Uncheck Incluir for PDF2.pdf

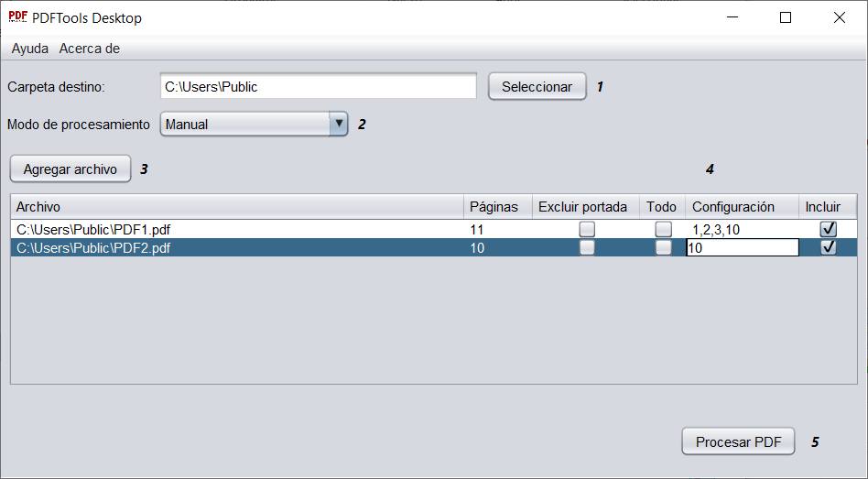[x=828, y=247]
